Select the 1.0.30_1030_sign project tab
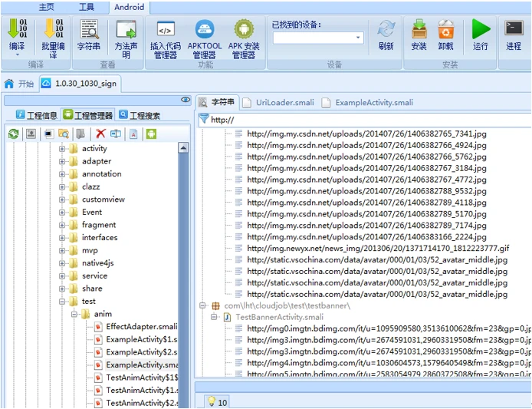This screenshot has height=409, width=532. tap(80, 84)
